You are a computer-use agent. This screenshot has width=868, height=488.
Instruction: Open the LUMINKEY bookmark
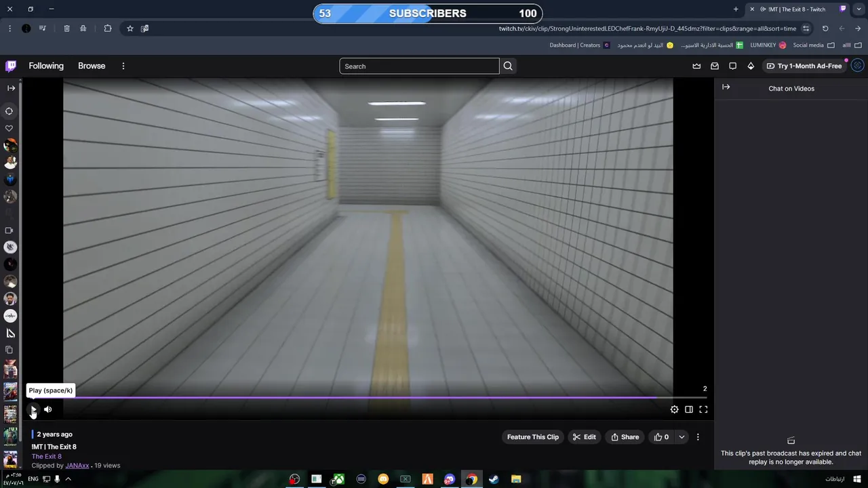click(x=768, y=45)
